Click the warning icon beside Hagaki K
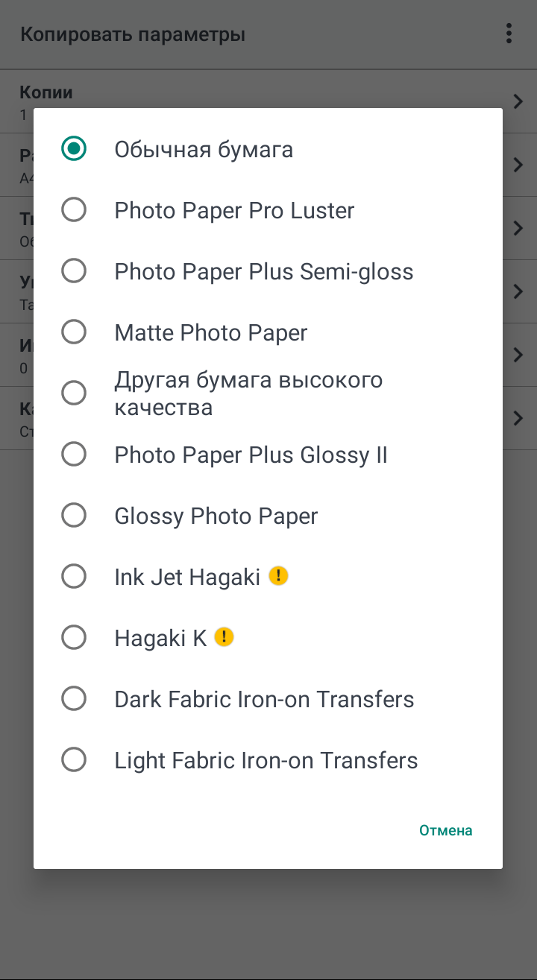This screenshot has width=537, height=980. [224, 636]
